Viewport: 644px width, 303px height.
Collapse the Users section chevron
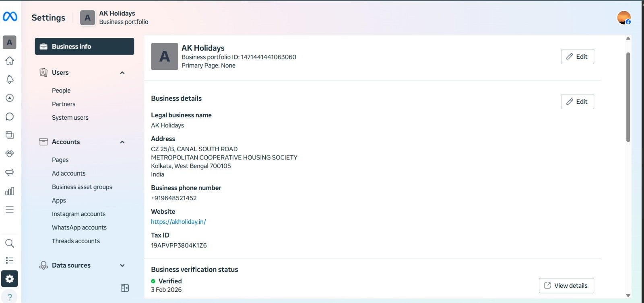tap(122, 73)
